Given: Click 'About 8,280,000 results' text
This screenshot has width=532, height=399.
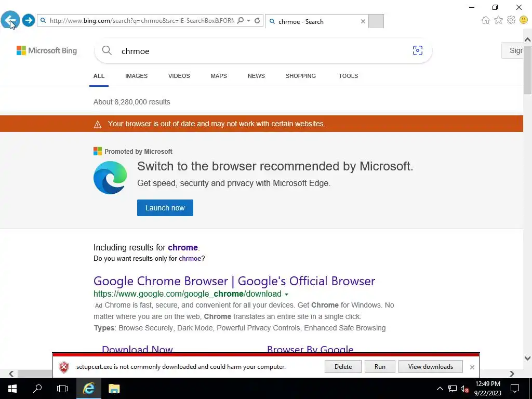Looking at the screenshot, I should tap(132, 102).
